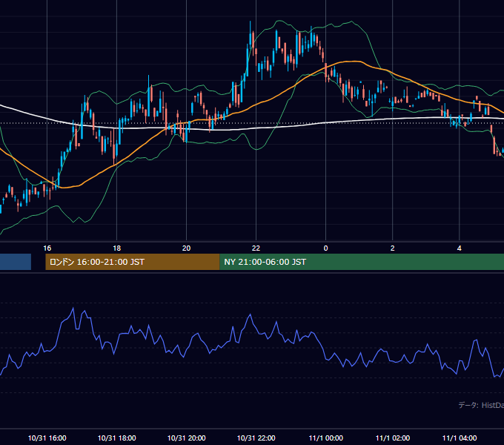
Task: Click the upper time axis label 20
Action: [187, 248]
